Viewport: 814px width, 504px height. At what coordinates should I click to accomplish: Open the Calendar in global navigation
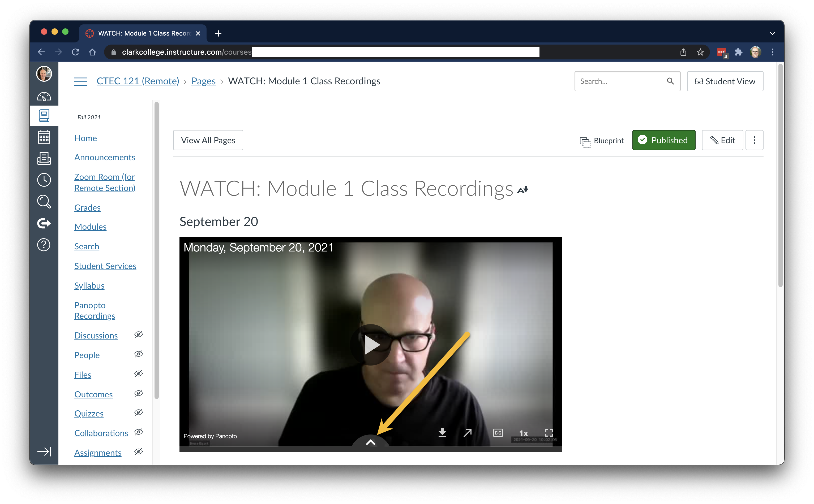(x=44, y=137)
